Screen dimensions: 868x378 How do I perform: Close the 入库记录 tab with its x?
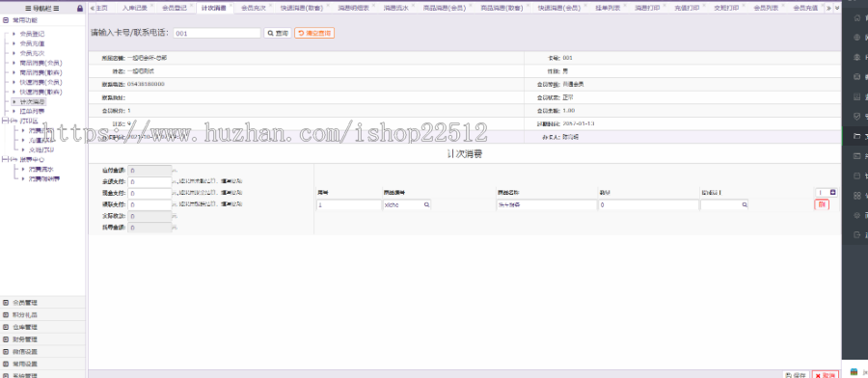[x=152, y=5]
